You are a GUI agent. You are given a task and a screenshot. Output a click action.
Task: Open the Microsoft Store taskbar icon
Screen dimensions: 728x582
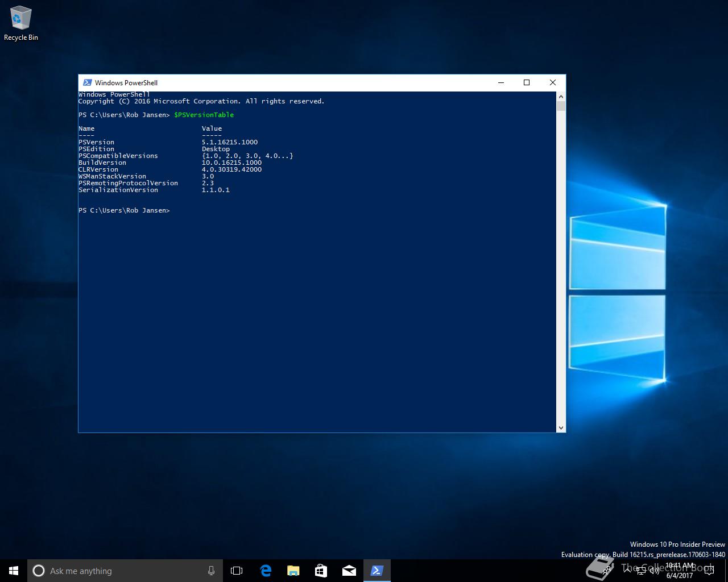321,571
